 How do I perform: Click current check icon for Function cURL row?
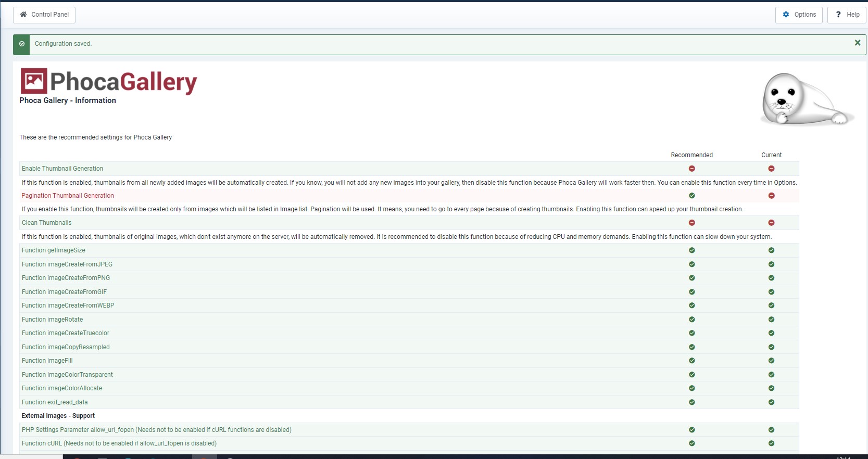coord(772,443)
